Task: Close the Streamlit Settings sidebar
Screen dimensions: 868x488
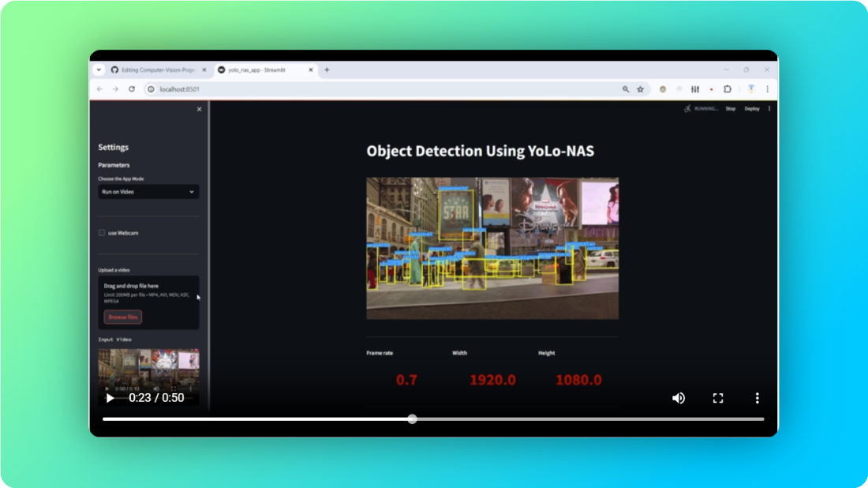Action: (x=199, y=109)
